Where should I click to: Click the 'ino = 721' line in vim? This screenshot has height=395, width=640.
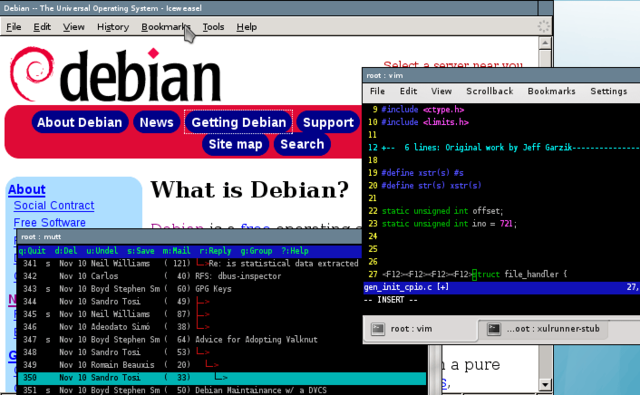(x=449, y=223)
